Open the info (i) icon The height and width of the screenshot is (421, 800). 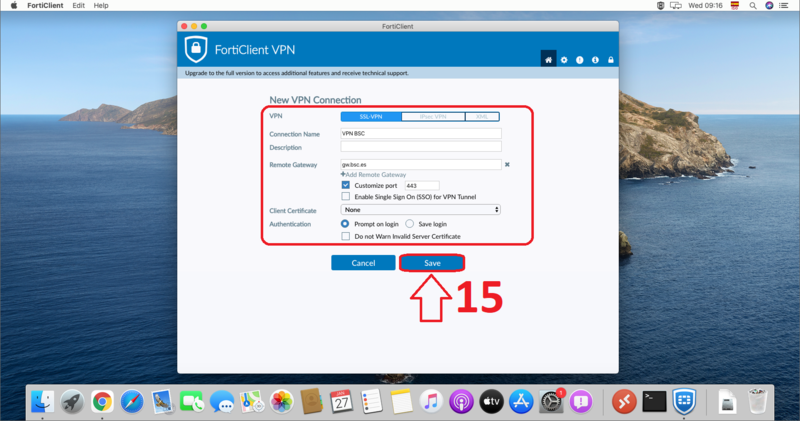pos(596,60)
